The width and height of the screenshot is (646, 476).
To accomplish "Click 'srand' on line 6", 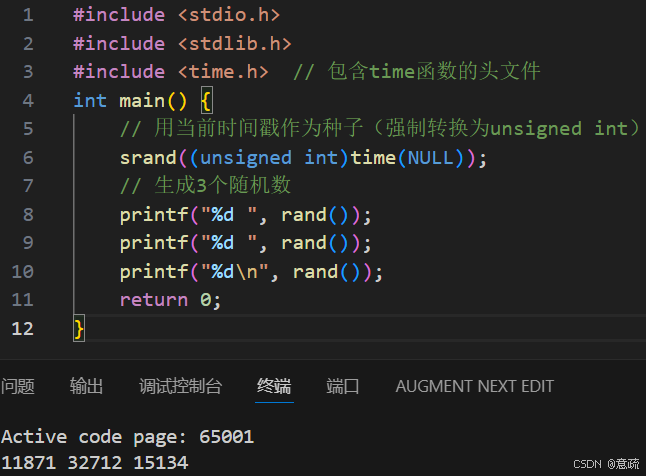I will [x=148, y=158].
